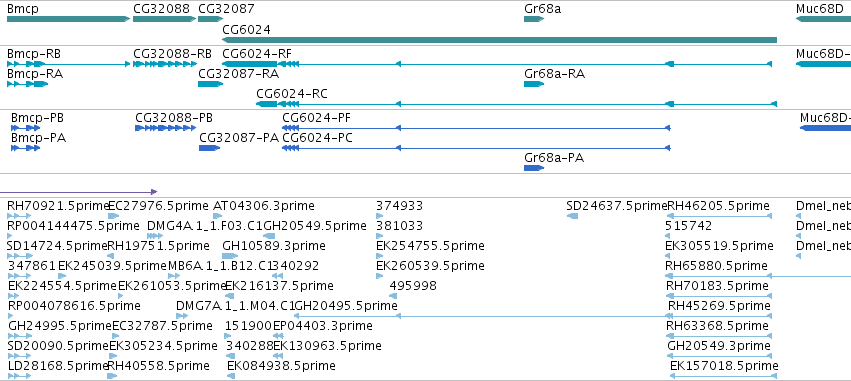Screen dimensions: 851x381
Task: Select transcript CG6024-RF
Action: (497, 64)
